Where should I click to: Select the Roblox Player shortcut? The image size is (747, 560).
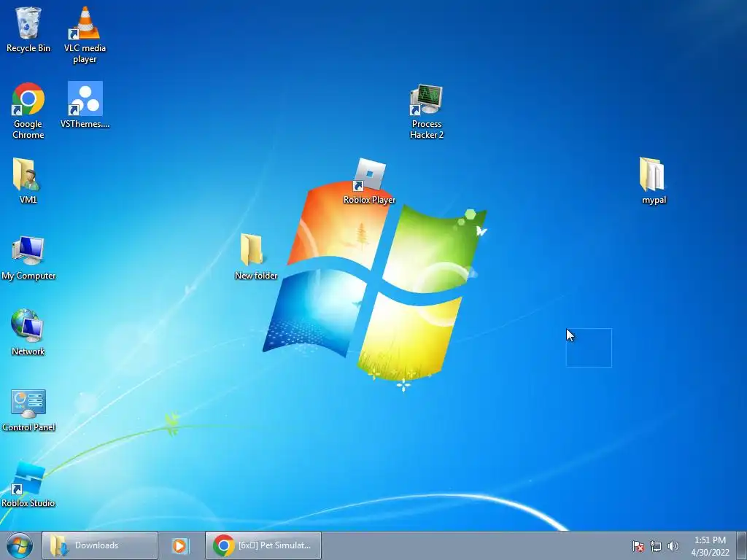(370, 181)
